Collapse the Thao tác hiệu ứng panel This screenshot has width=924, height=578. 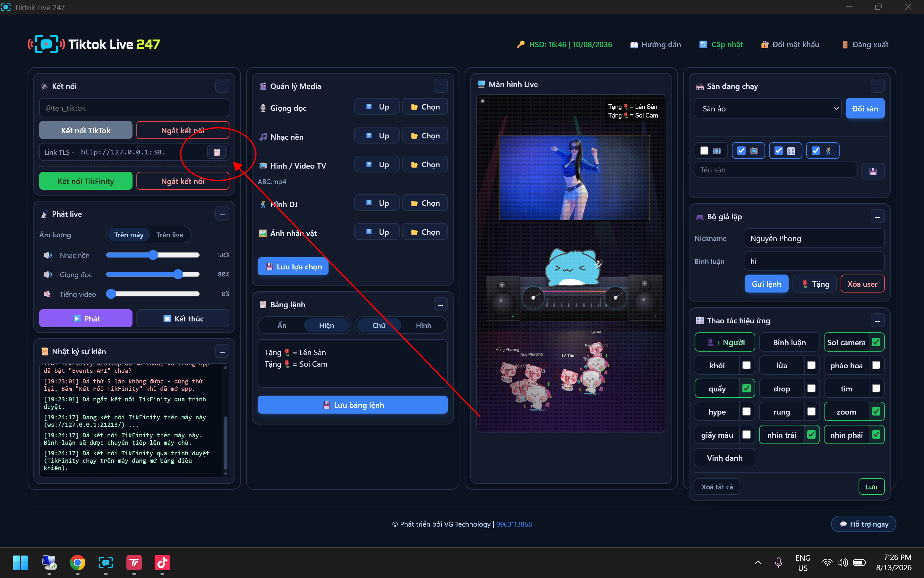(877, 320)
